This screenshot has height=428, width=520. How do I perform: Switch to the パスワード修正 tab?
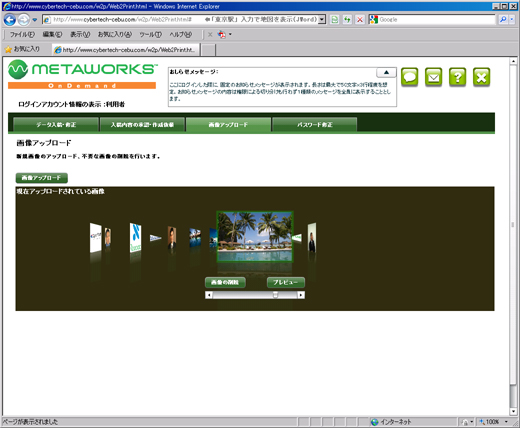(x=315, y=125)
